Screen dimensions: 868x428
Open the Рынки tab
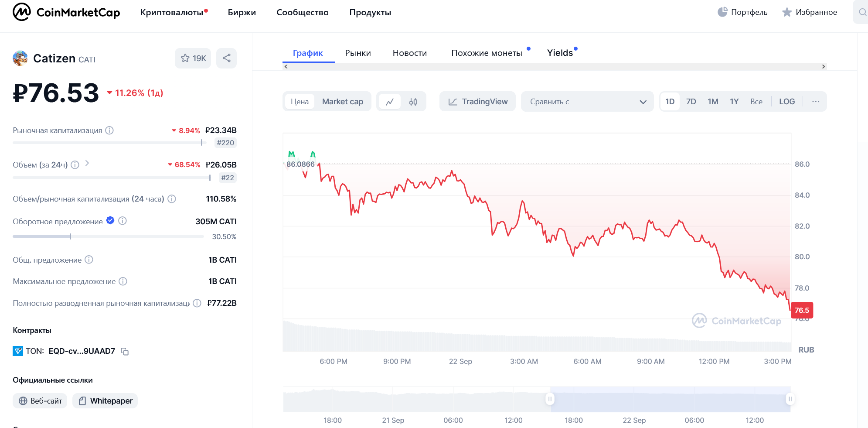[x=358, y=53]
